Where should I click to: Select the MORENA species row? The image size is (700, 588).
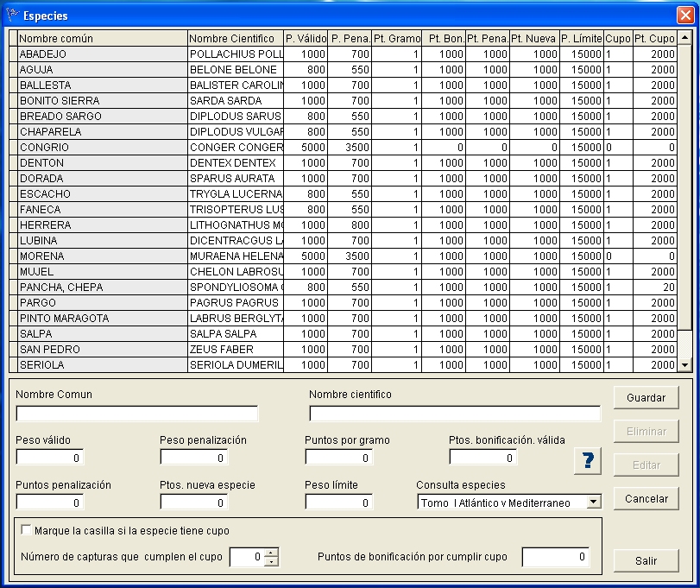pyautogui.click(x=102, y=256)
